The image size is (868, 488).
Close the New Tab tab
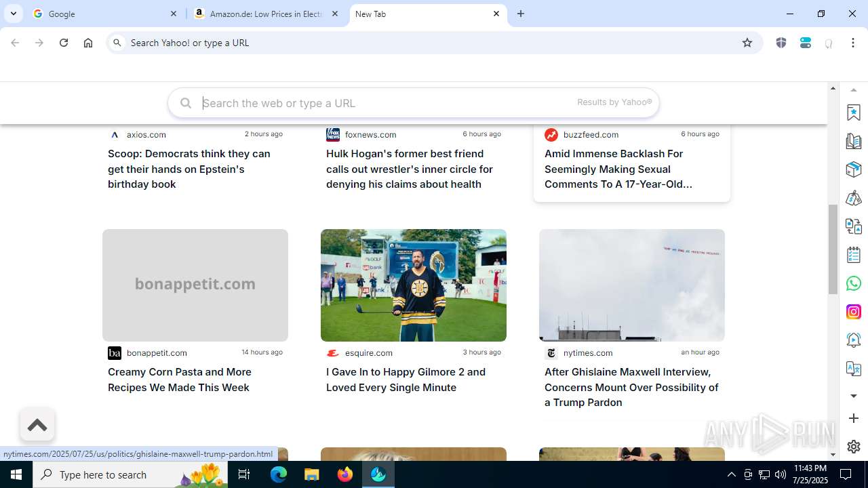click(496, 14)
